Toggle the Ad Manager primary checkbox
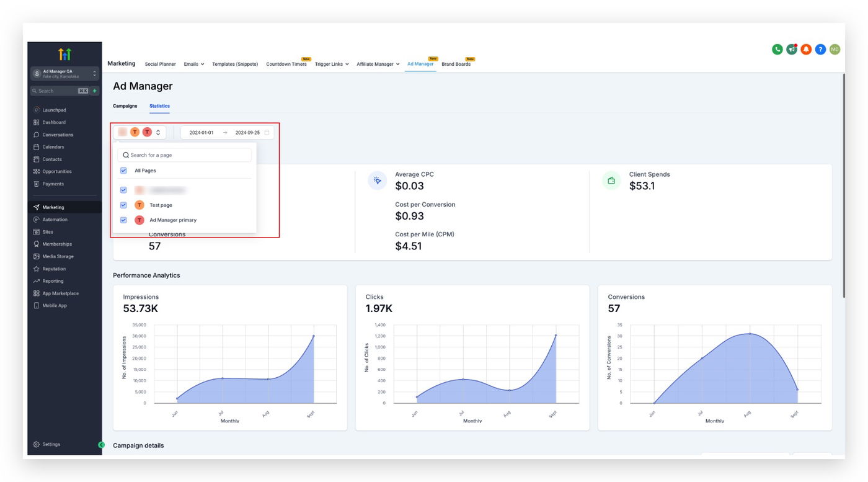 123,220
